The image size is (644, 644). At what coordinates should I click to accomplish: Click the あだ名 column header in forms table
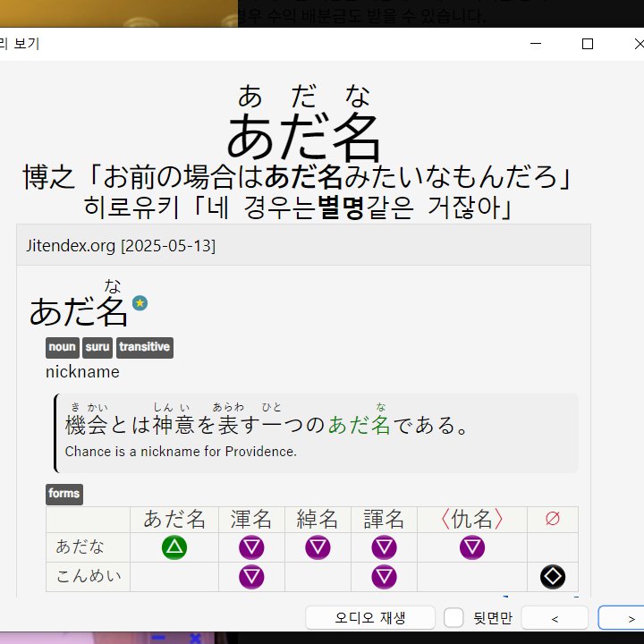click(174, 519)
